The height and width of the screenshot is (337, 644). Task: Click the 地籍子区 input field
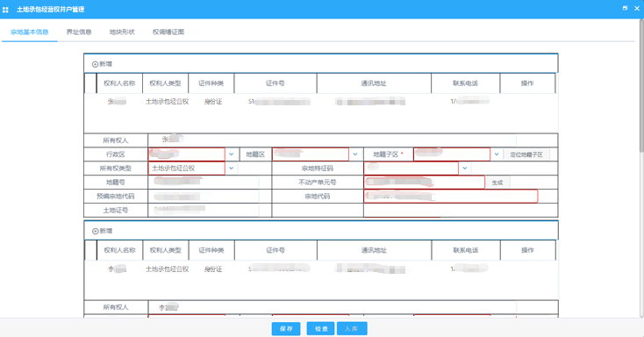452,154
